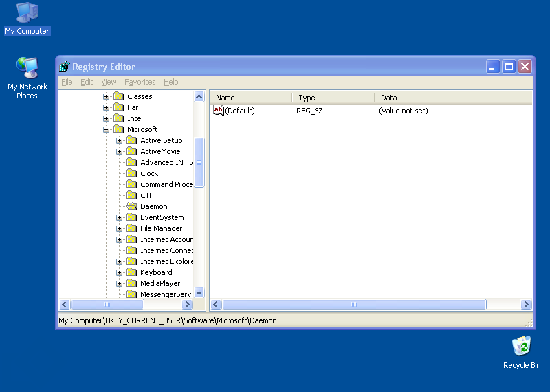The height and width of the screenshot is (392, 550).
Task: Open the File menu
Action: pyautogui.click(x=67, y=82)
